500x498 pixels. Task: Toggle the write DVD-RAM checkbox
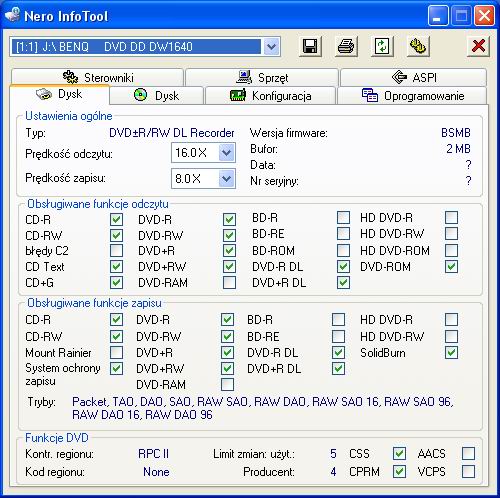click(227, 384)
